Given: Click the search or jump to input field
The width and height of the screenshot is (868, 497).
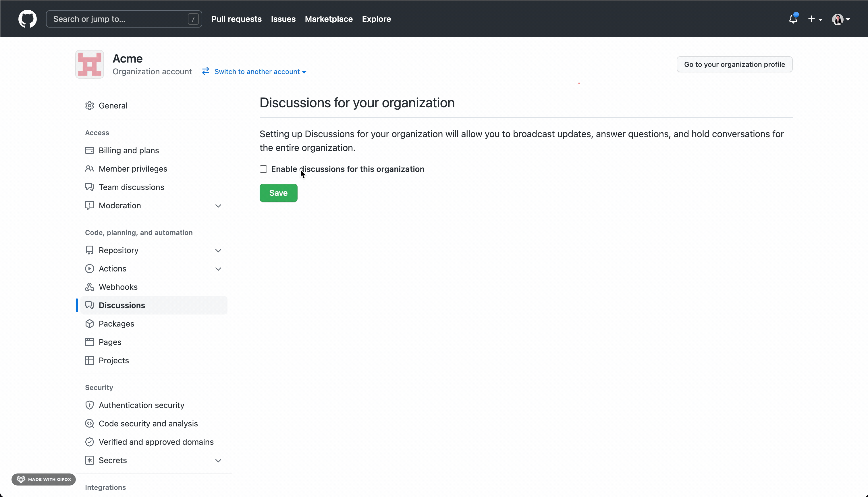Looking at the screenshot, I should coord(124,19).
